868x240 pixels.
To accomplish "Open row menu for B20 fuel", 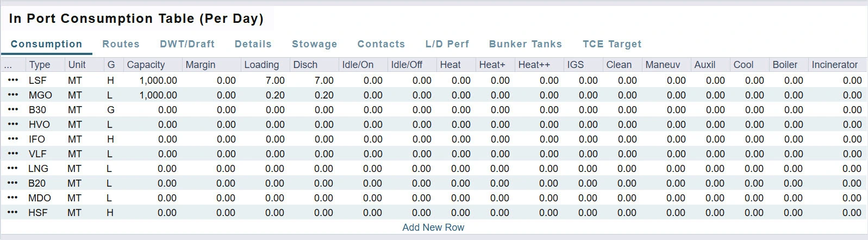I will 13,183.
